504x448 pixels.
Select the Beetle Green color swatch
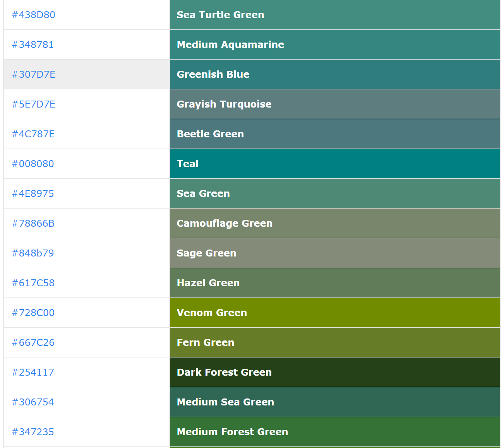(x=334, y=134)
